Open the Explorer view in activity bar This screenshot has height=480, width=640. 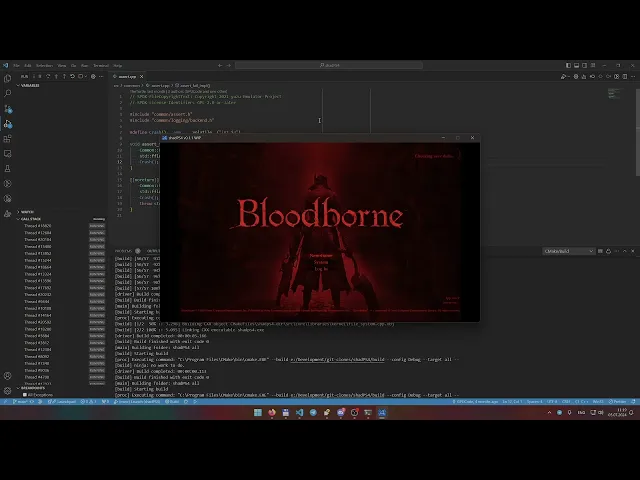coord(7,78)
